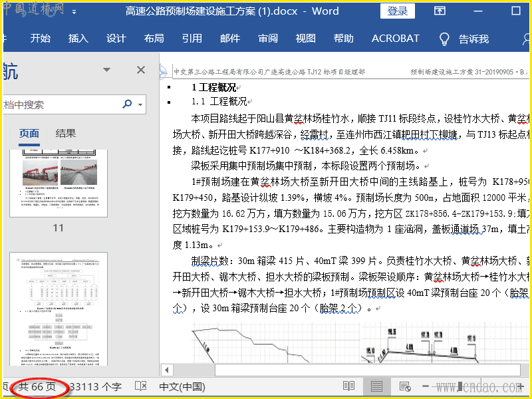
Task: Click the 在文档中搜索 search box
Action: (60, 104)
